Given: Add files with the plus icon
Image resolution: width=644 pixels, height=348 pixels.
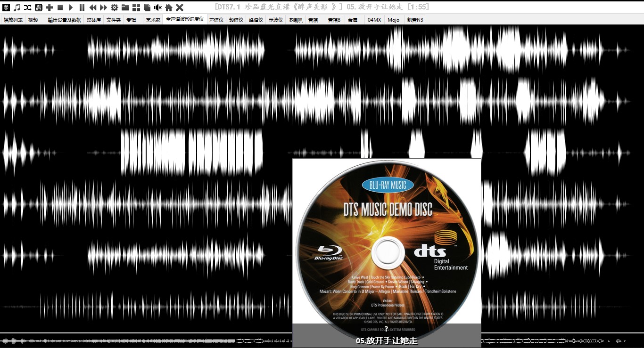Looking at the screenshot, I should tap(50, 7).
